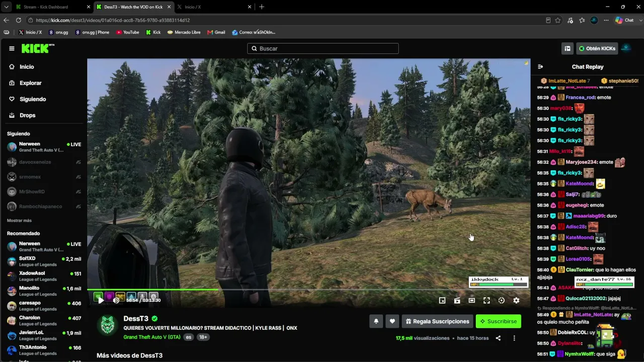
Task: Reload the current page
Action: coord(19,20)
